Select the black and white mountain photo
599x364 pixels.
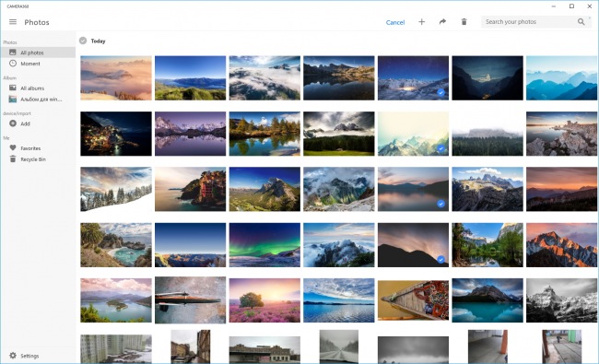pyautogui.click(x=561, y=300)
